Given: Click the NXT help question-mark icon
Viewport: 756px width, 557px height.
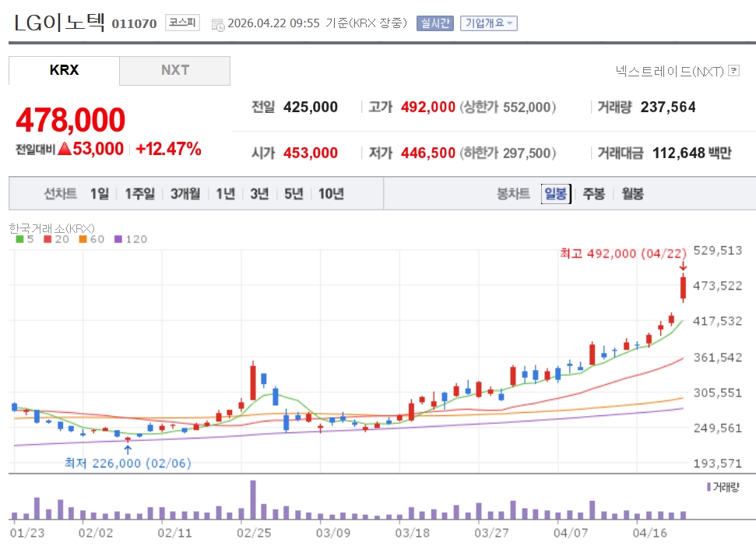Looking at the screenshot, I should coord(733,71).
